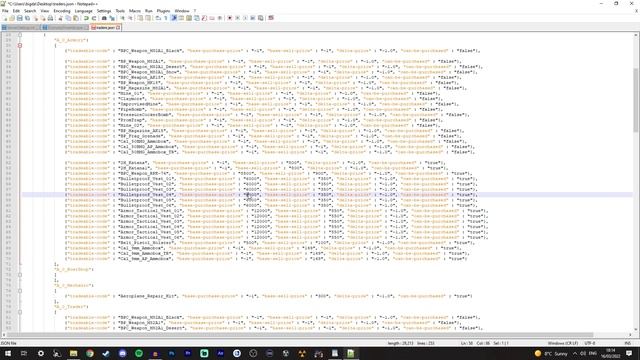Open Chrome from the taskbar
Viewport: 640px width, 360px height.
pos(90,353)
